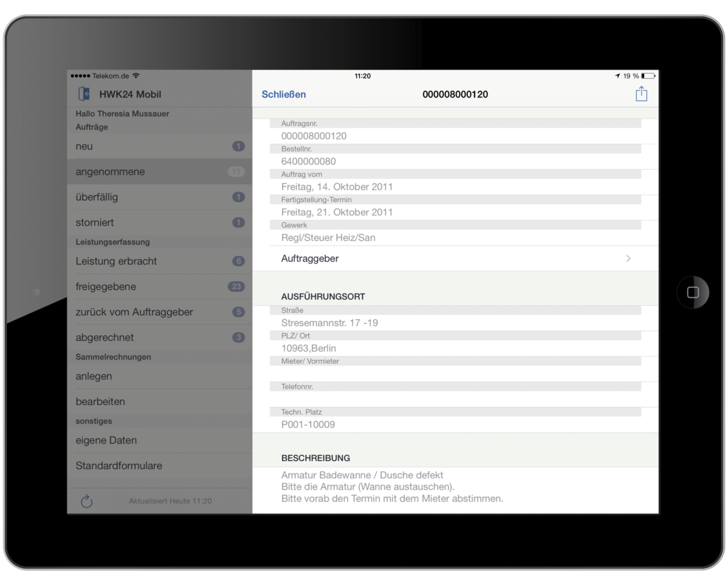Tap the title 000008000120 in the header
Viewport: 728px width, 585px height.
click(455, 94)
